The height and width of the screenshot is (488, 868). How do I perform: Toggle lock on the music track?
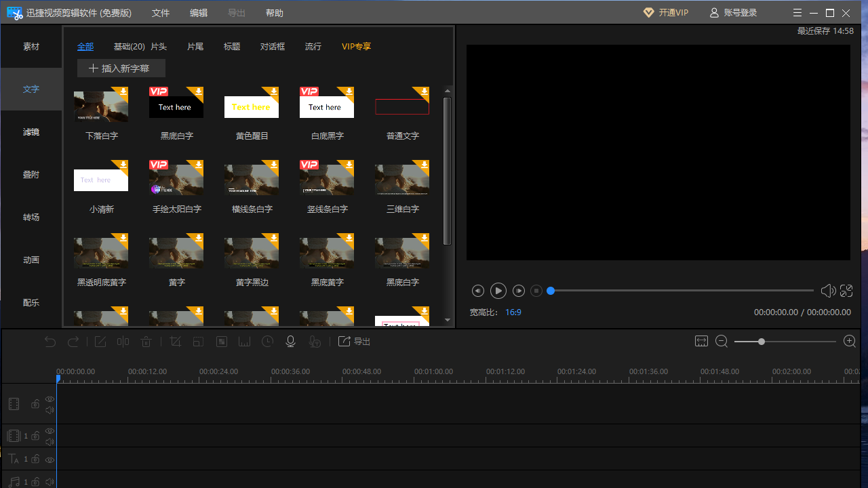(x=35, y=482)
